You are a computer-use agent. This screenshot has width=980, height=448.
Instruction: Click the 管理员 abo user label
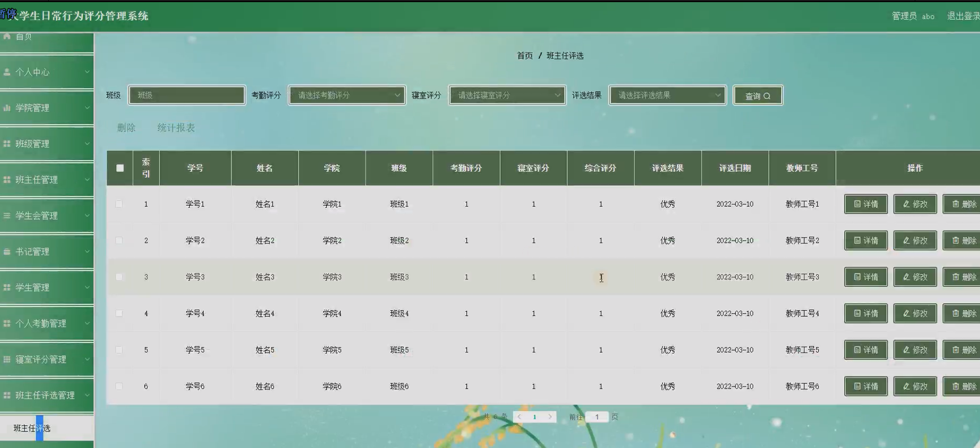(x=913, y=16)
